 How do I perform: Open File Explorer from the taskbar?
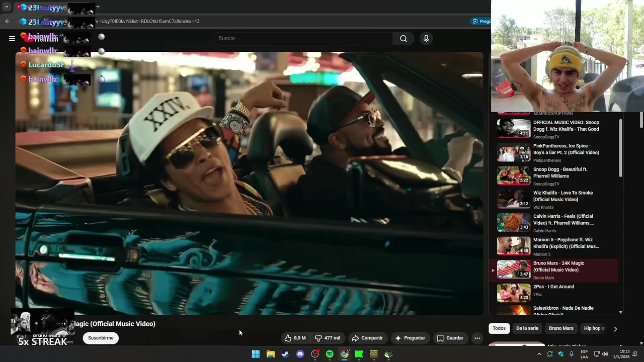pyautogui.click(x=270, y=354)
